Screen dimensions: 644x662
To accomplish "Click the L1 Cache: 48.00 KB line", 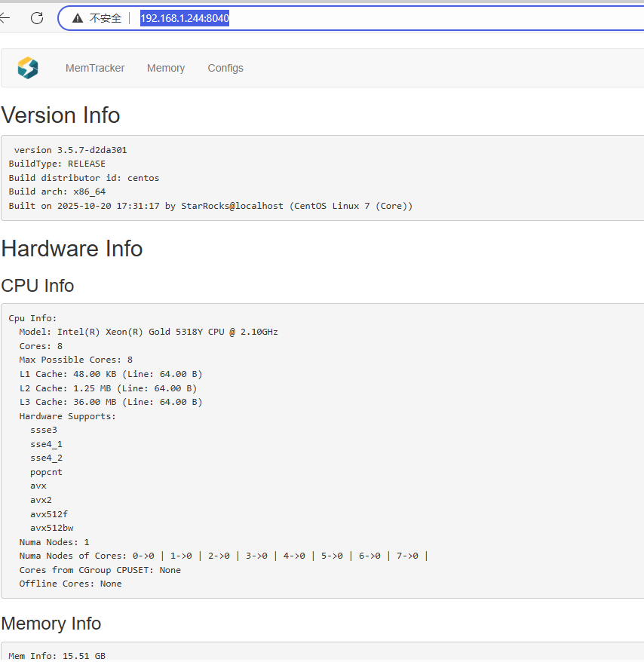I will [x=111, y=374].
